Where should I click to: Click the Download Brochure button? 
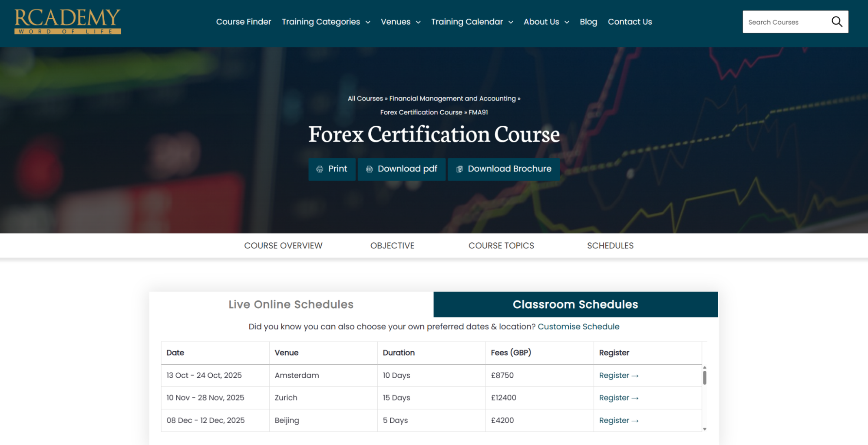click(504, 169)
